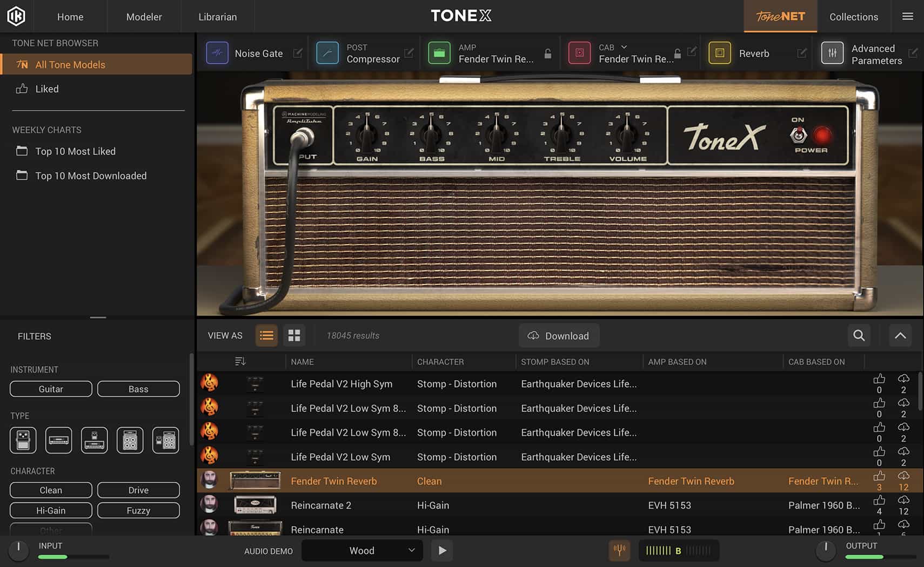The height and width of the screenshot is (567, 924).
Task: Filter by amp and cabinet type icon
Action: pos(130,440)
